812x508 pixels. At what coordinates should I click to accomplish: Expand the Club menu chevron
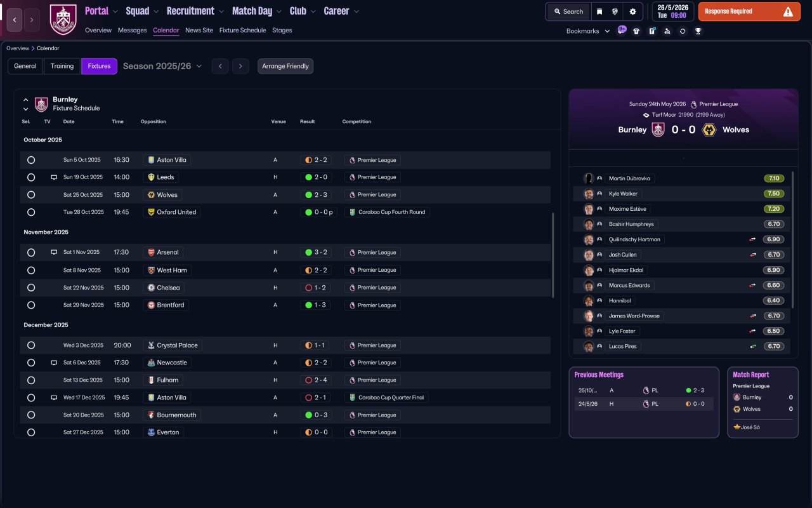point(313,11)
